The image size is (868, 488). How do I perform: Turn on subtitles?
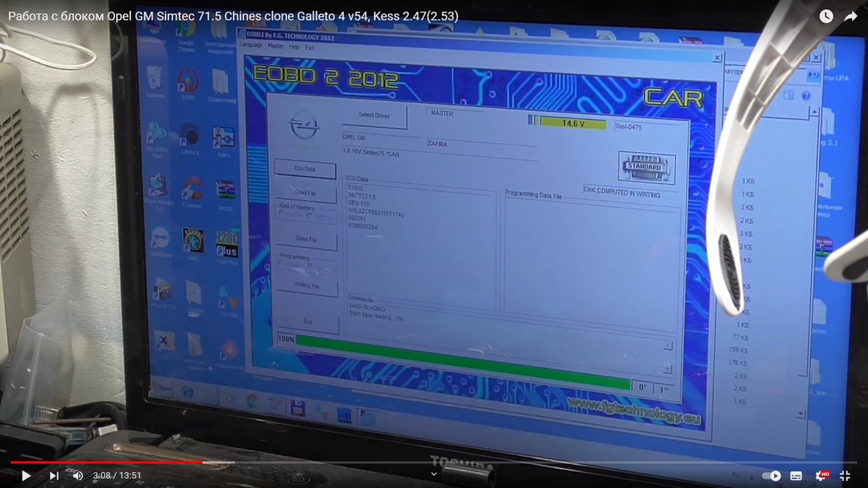[x=796, y=476]
